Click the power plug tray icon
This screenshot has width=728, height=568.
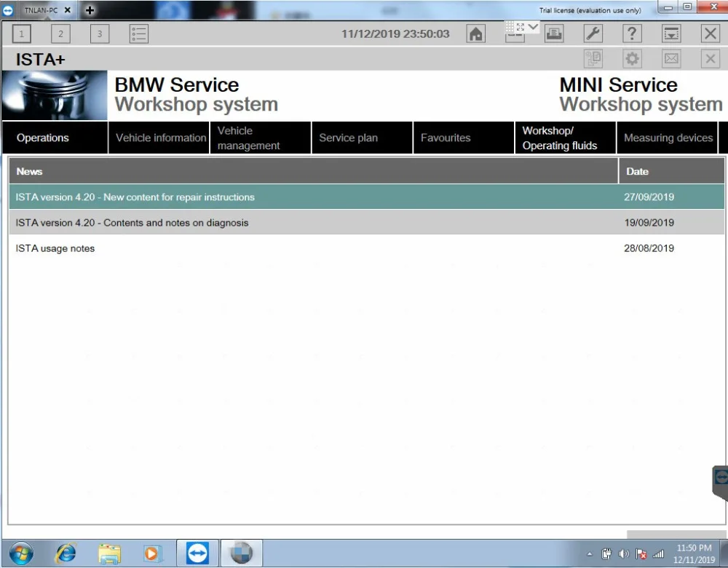coord(607,553)
